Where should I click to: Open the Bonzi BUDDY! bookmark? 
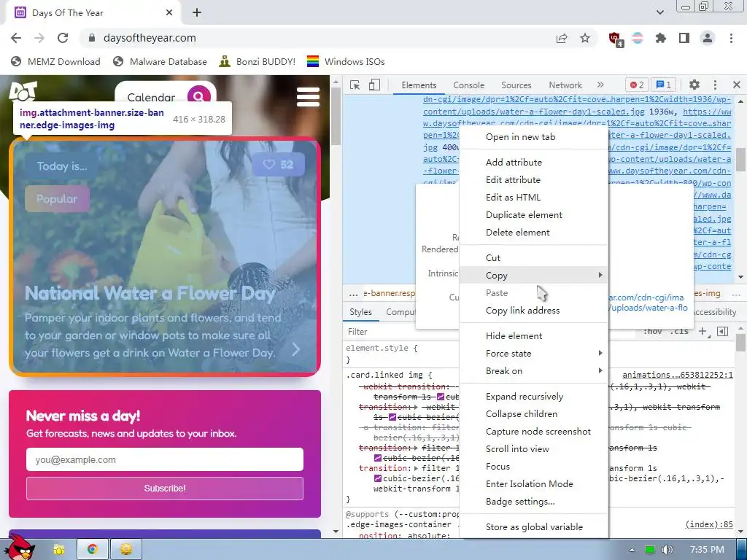[x=257, y=61]
